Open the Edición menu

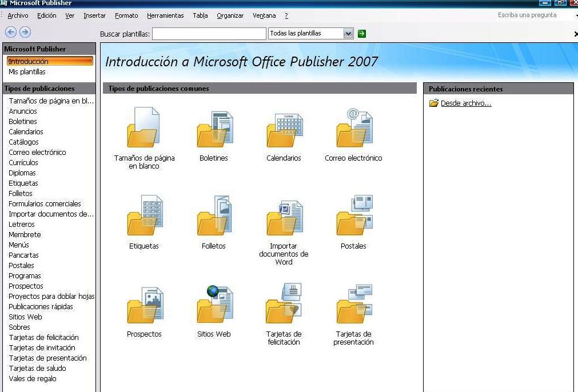tap(47, 15)
